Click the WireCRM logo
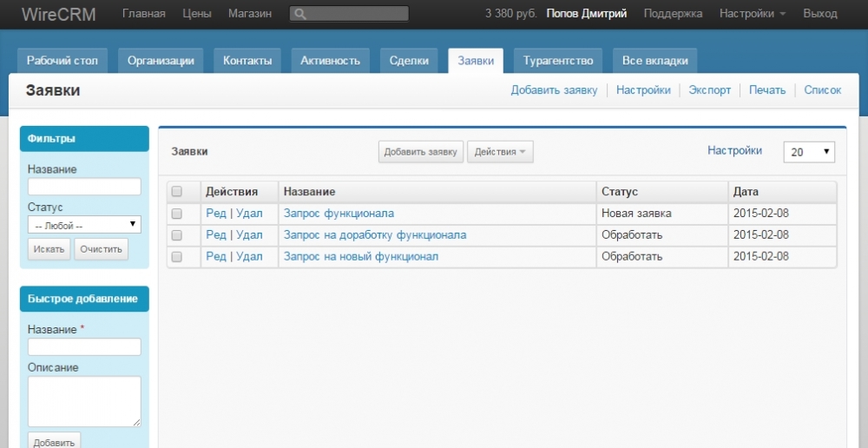The height and width of the screenshot is (448, 868). 58,14
